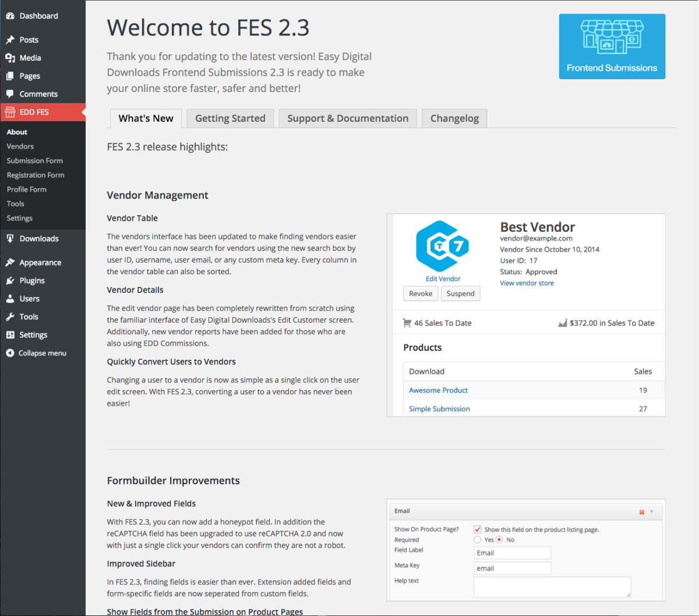Screen dimensions: 699x616
Task: Follow the View vendor store link
Action: [527, 283]
